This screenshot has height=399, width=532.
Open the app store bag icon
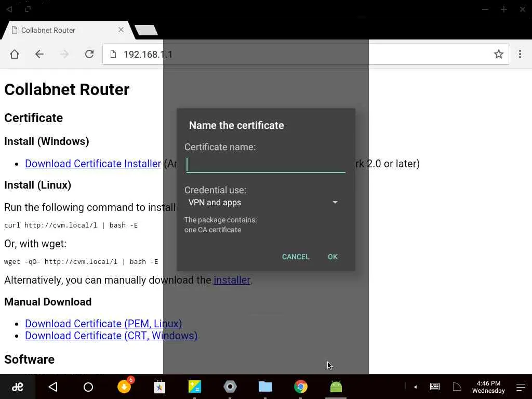(159, 387)
